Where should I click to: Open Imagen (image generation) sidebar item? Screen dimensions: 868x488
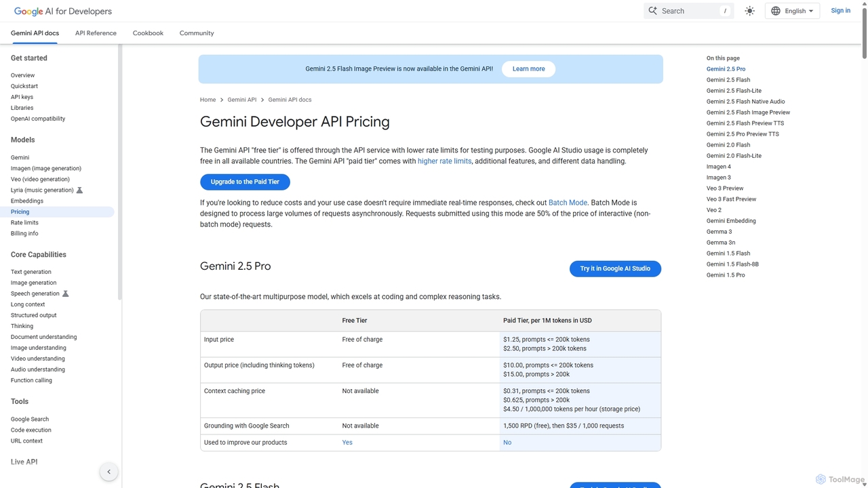[x=46, y=168]
